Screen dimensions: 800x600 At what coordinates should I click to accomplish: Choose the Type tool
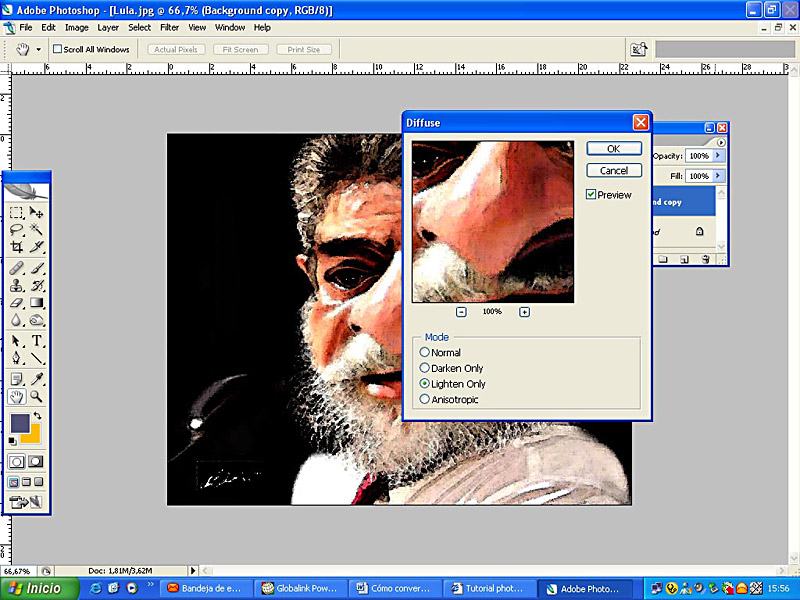pos(37,341)
